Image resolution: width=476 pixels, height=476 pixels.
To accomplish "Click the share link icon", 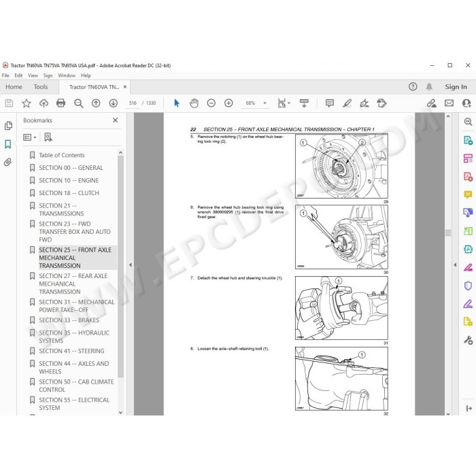I will tap(431, 103).
